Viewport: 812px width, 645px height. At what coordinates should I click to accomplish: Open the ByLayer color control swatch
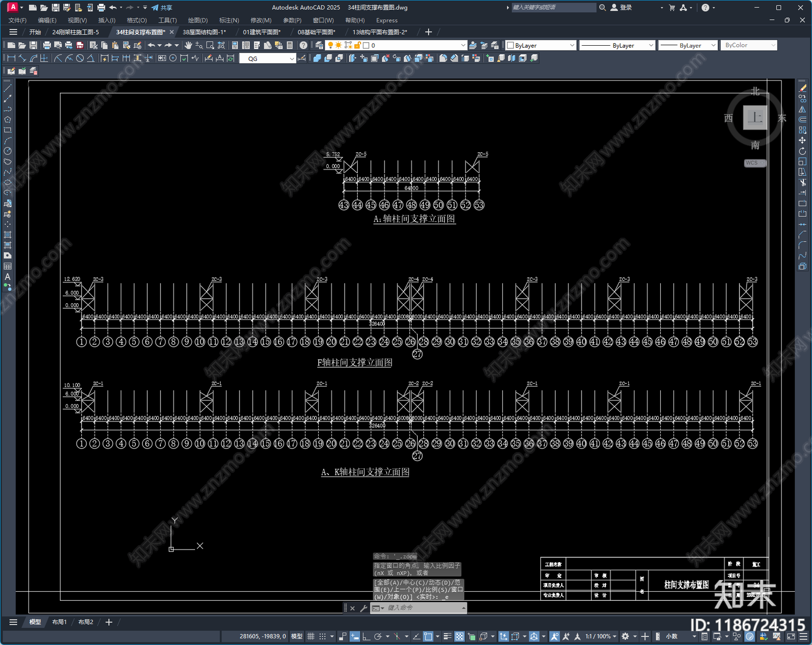541,45
